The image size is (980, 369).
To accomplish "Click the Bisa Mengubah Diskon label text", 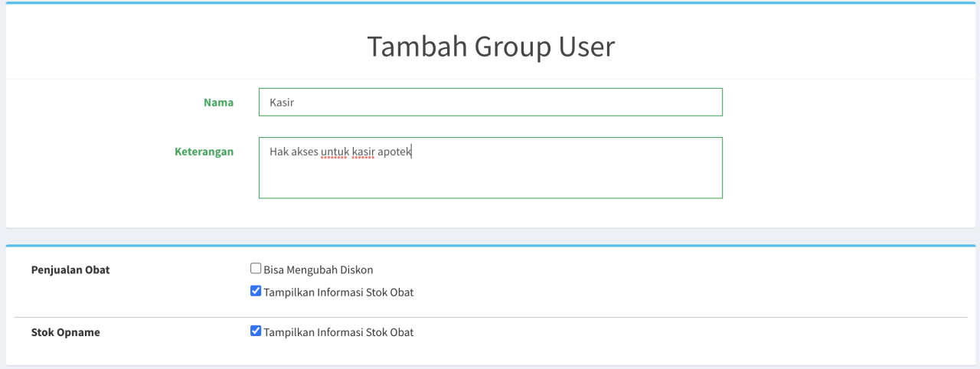I will (x=318, y=270).
